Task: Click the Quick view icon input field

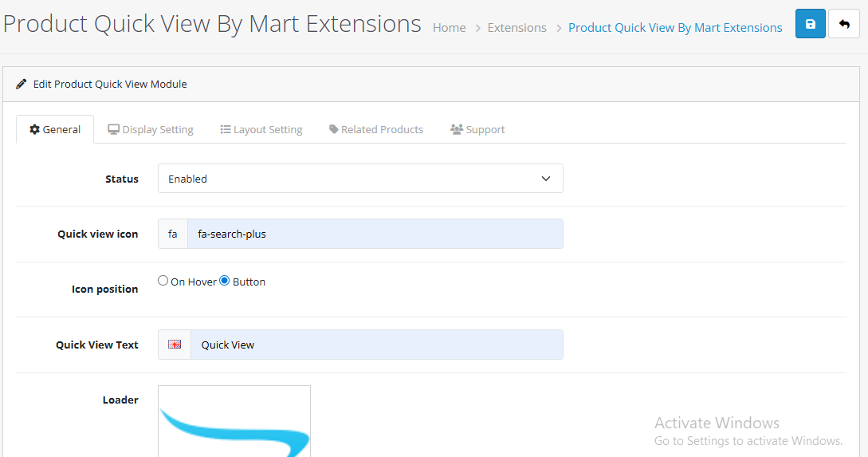Action: [x=375, y=234]
